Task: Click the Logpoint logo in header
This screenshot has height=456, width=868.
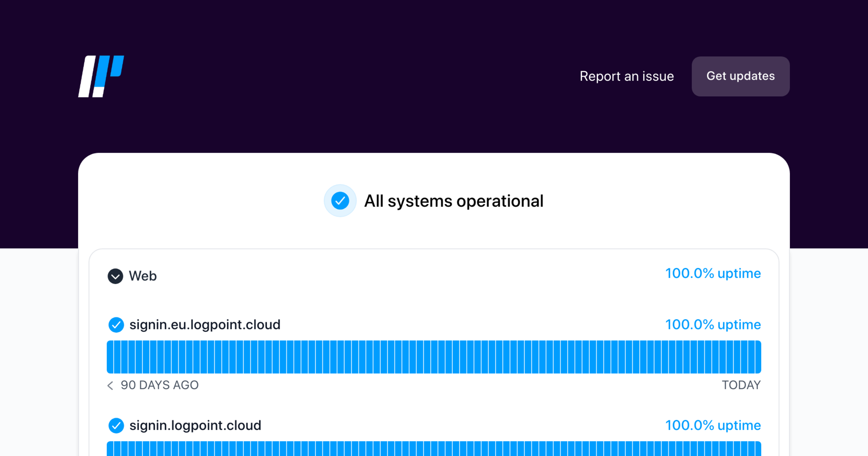Action: 101,76
